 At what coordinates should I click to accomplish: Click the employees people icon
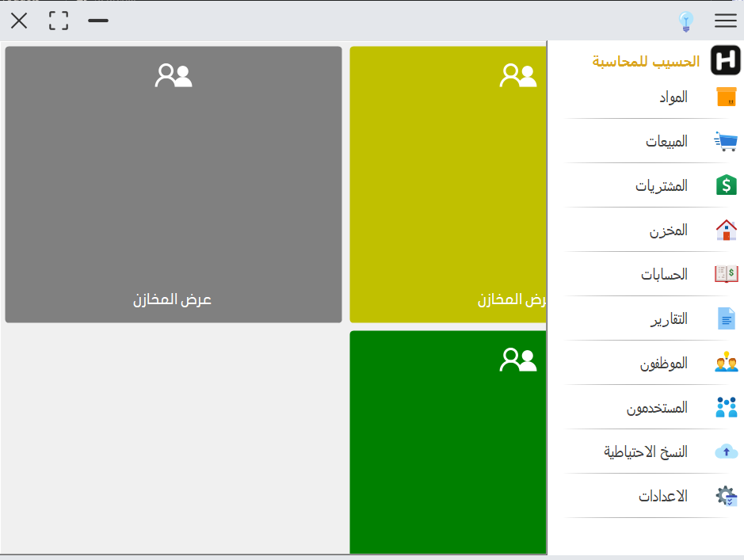[726, 363]
